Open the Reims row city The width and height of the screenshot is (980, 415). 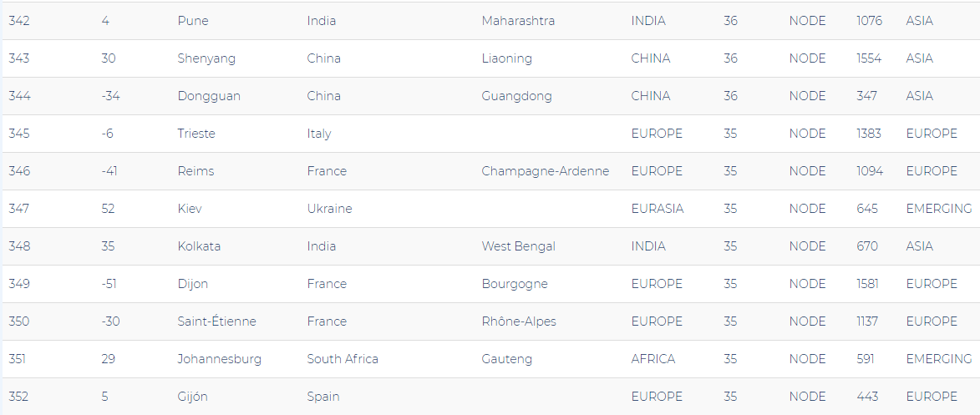pos(195,171)
